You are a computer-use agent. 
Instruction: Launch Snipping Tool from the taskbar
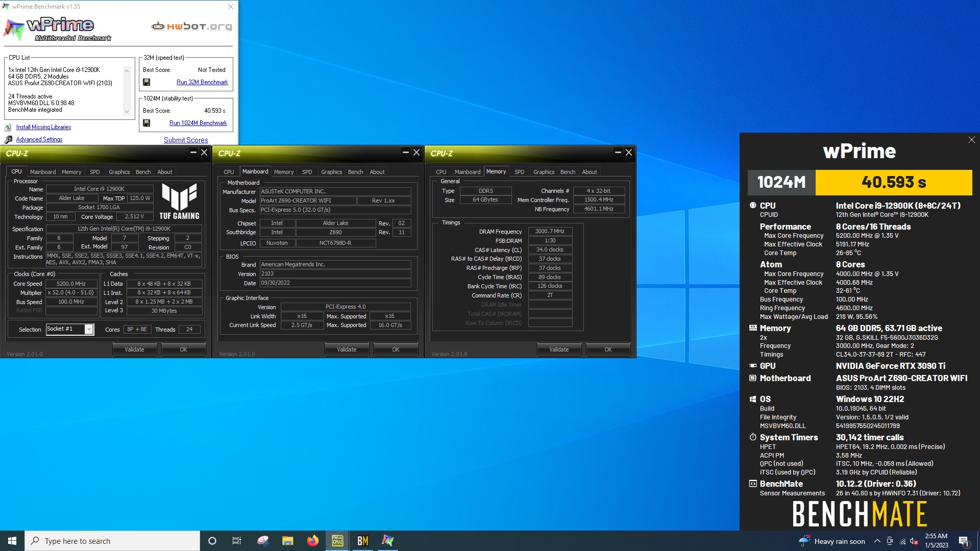point(263,541)
